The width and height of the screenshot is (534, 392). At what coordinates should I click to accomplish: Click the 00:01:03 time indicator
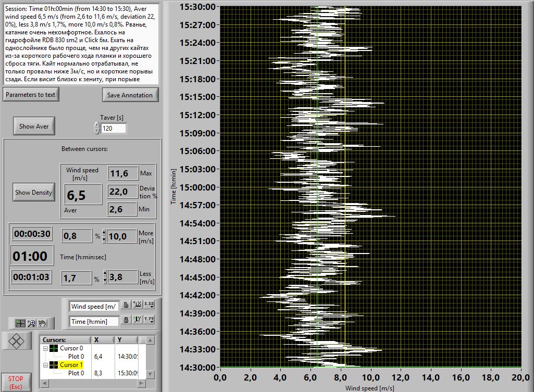tap(31, 277)
